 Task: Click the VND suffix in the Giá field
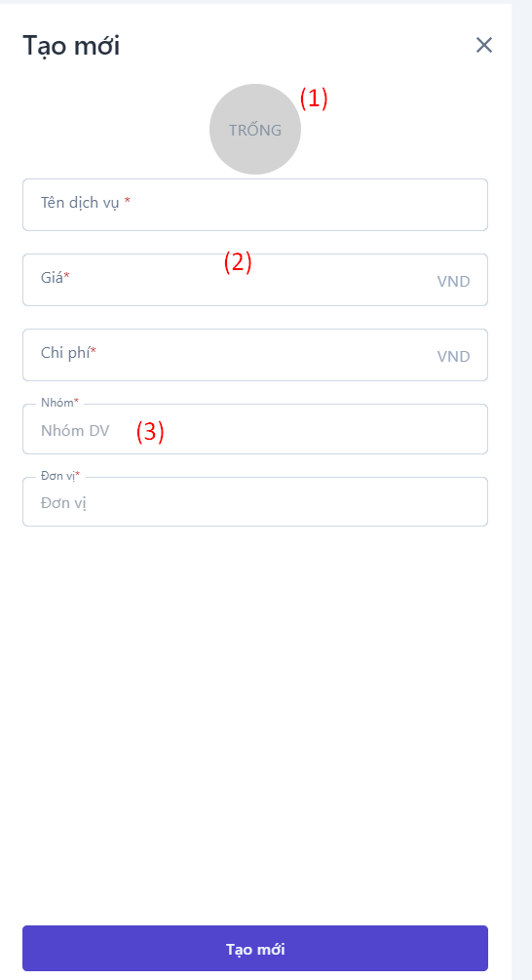[x=453, y=281]
